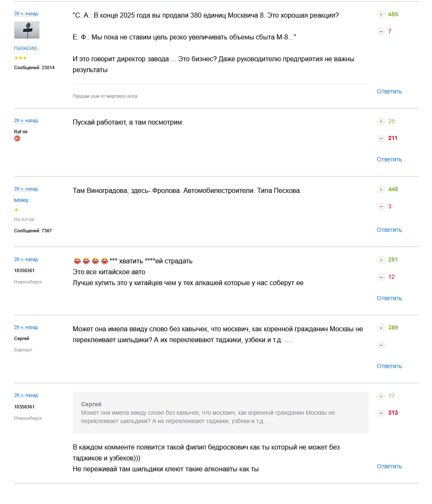432x504 pixels.
Task: Upvote the comment about китайское авто
Action: (x=381, y=260)
